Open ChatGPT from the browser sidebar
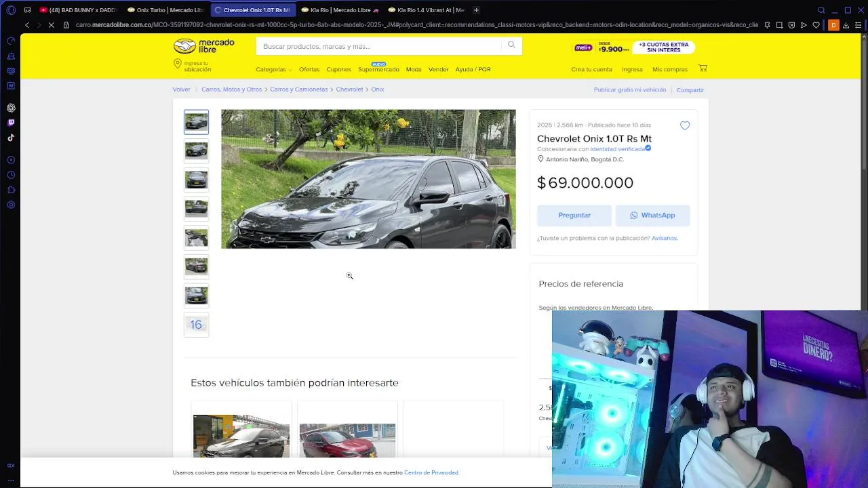 point(11,108)
